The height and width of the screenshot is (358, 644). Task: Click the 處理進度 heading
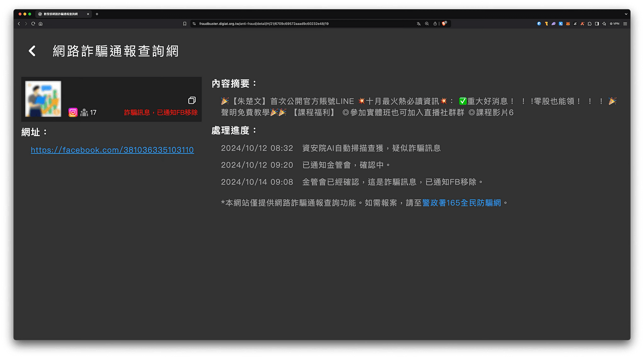(x=234, y=131)
